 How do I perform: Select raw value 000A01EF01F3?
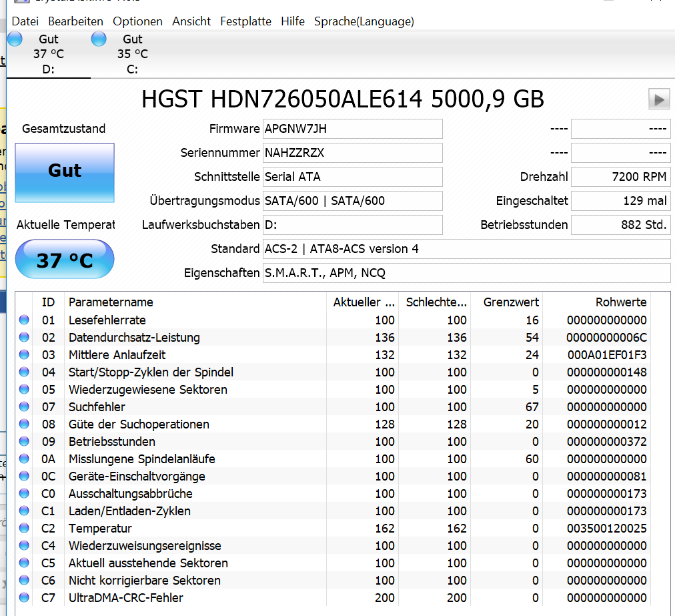pos(607,355)
